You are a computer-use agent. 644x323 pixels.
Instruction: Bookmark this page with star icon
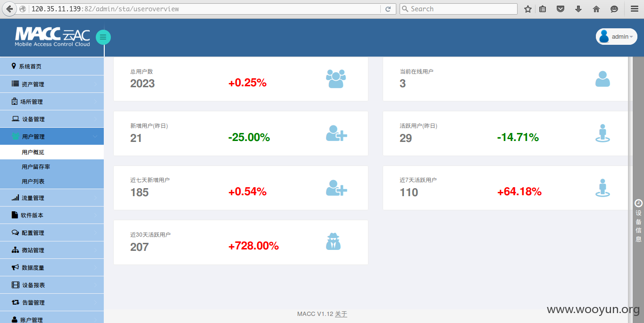pos(528,9)
